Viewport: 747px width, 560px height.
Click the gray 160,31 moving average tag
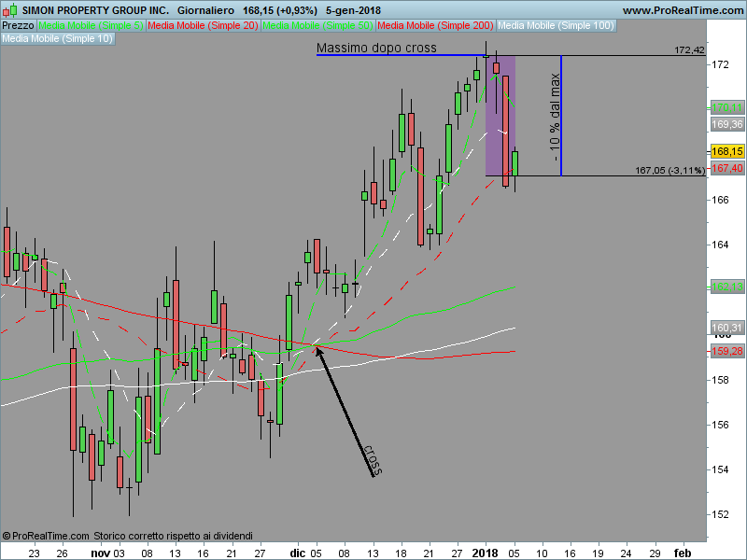[x=727, y=328]
